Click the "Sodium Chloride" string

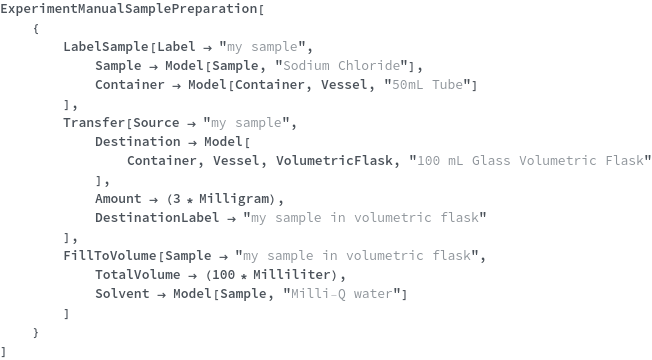(x=342, y=66)
